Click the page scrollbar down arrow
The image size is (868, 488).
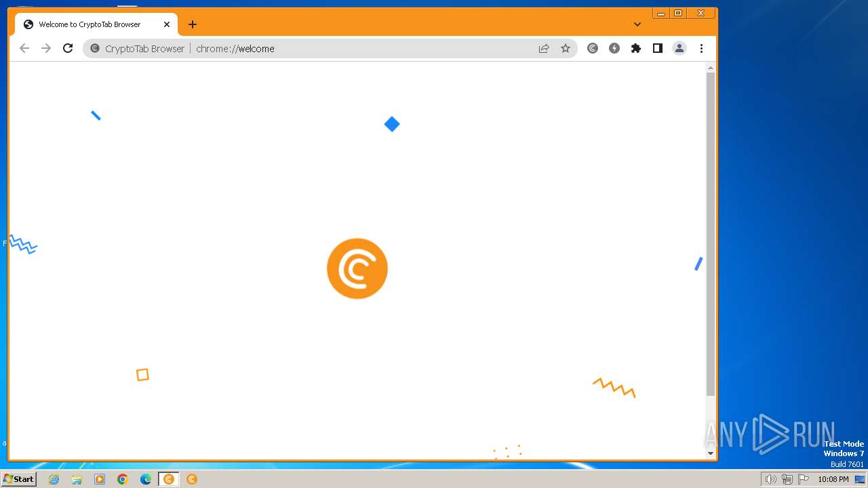[711, 453]
